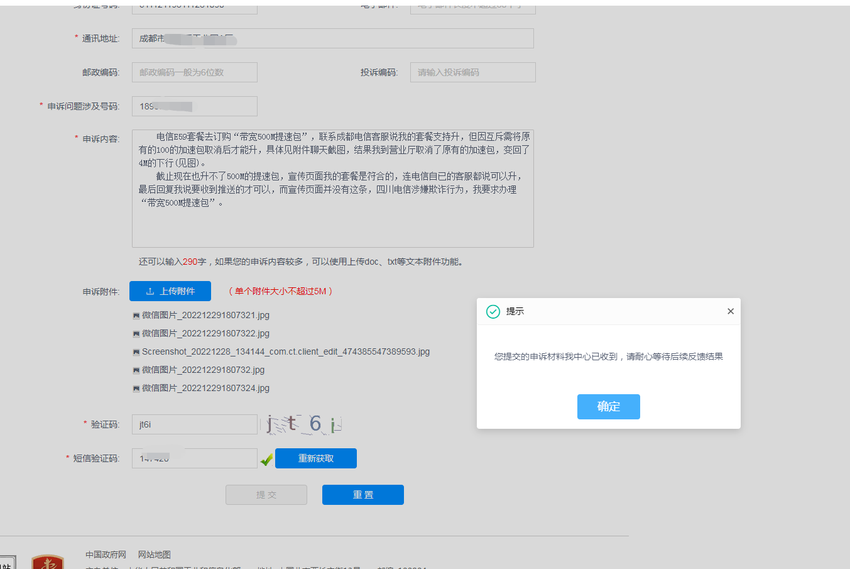Click the 申诉问题涉及号码 phone number field

click(195, 106)
